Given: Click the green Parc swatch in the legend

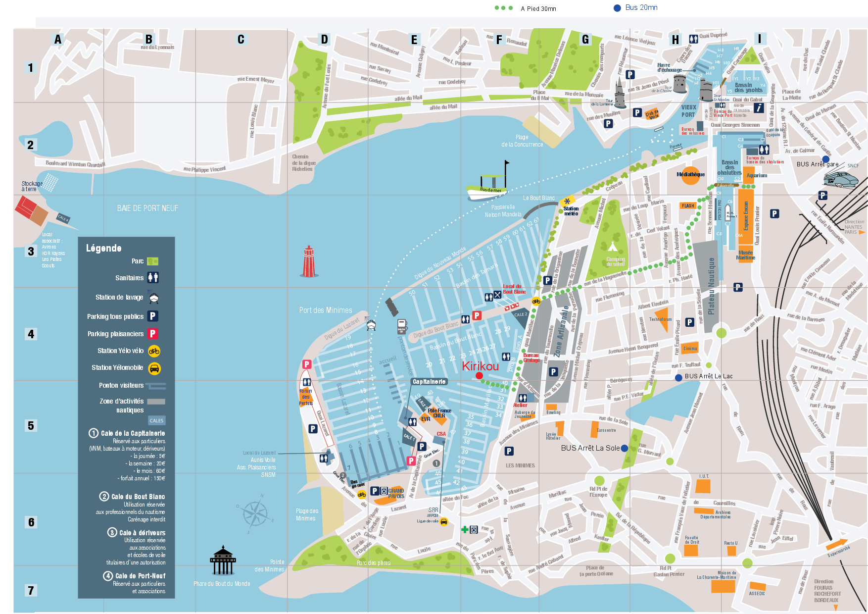Looking at the screenshot, I should tap(152, 261).
